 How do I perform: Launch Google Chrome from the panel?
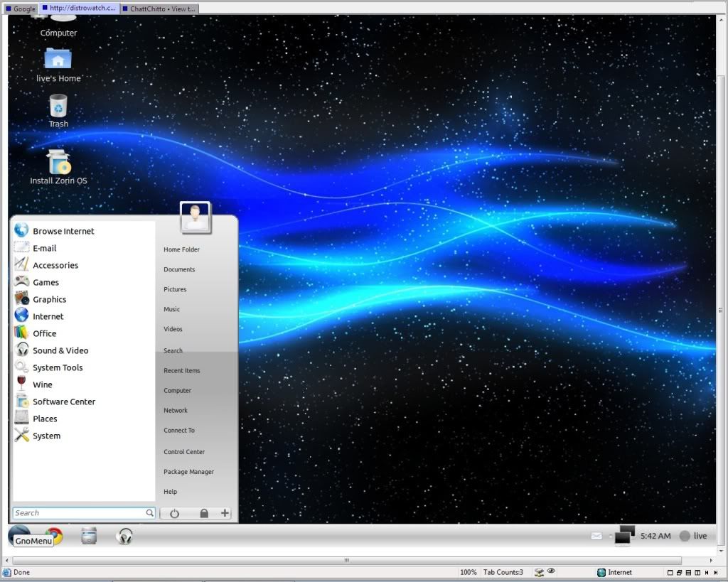54,536
